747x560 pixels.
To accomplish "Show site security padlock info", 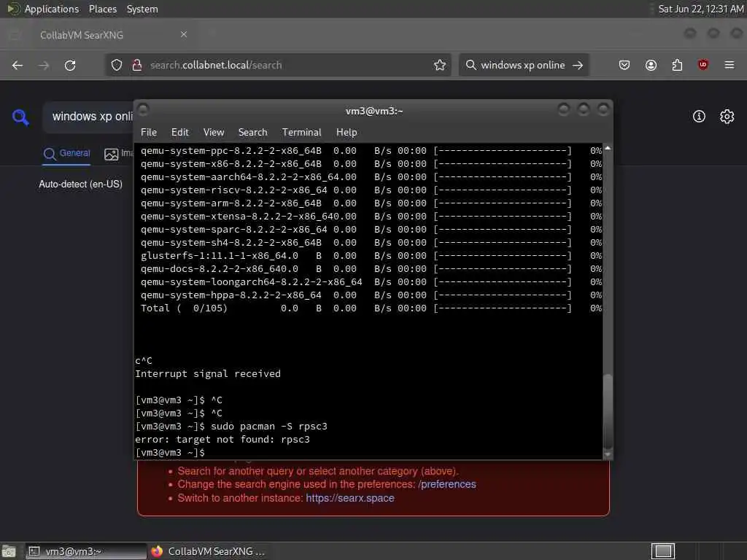I will 137,65.
